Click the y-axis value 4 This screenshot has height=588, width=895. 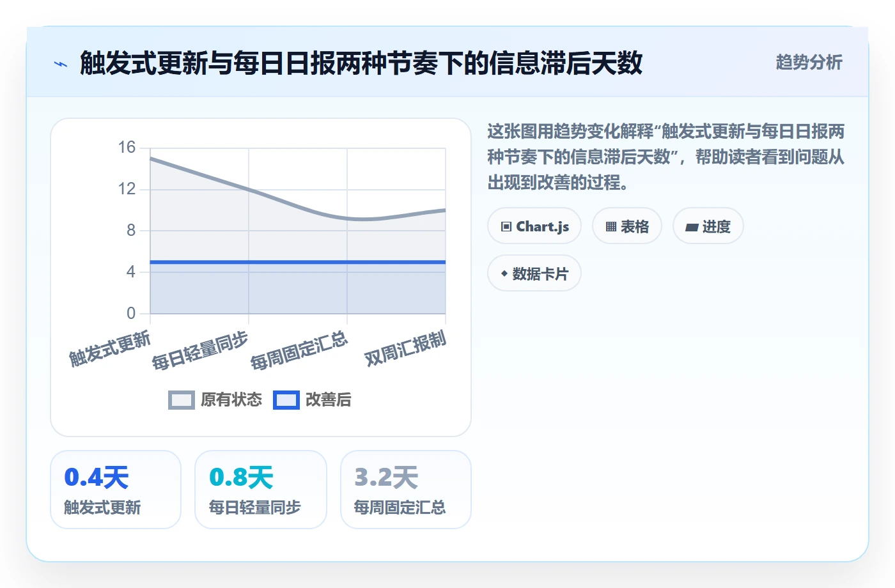pyautogui.click(x=131, y=272)
